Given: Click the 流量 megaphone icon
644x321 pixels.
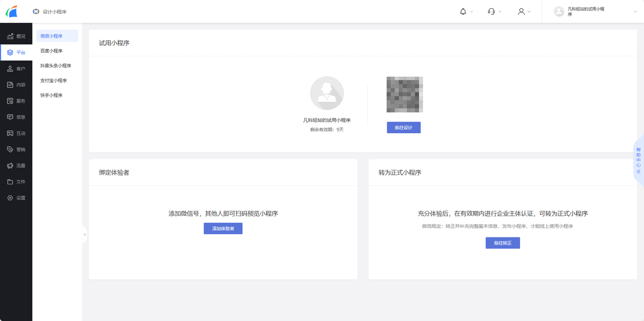Looking at the screenshot, I should (10, 166).
